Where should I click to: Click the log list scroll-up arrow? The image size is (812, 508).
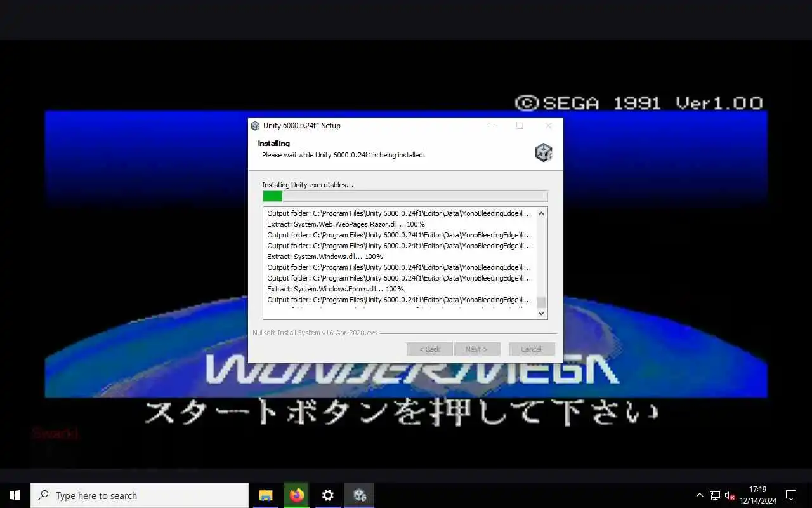coord(541,213)
